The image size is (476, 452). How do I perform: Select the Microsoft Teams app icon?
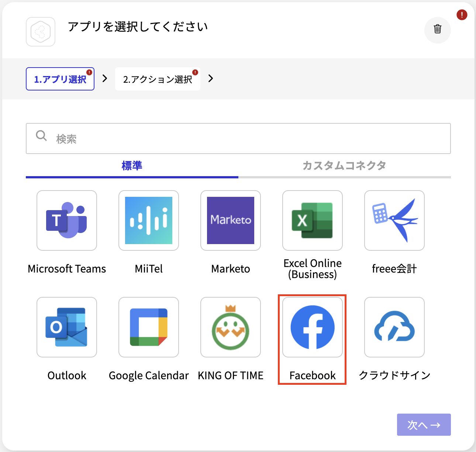(67, 220)
